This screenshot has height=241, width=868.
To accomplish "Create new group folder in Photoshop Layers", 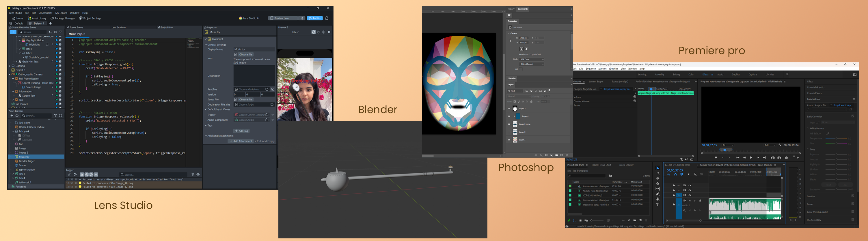I will click(556, 155).
